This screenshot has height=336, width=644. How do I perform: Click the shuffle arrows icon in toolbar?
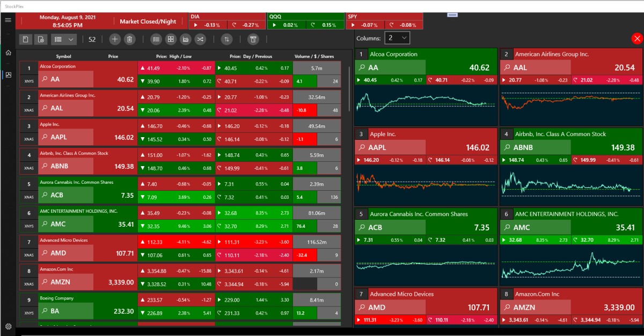coord(200,39)
